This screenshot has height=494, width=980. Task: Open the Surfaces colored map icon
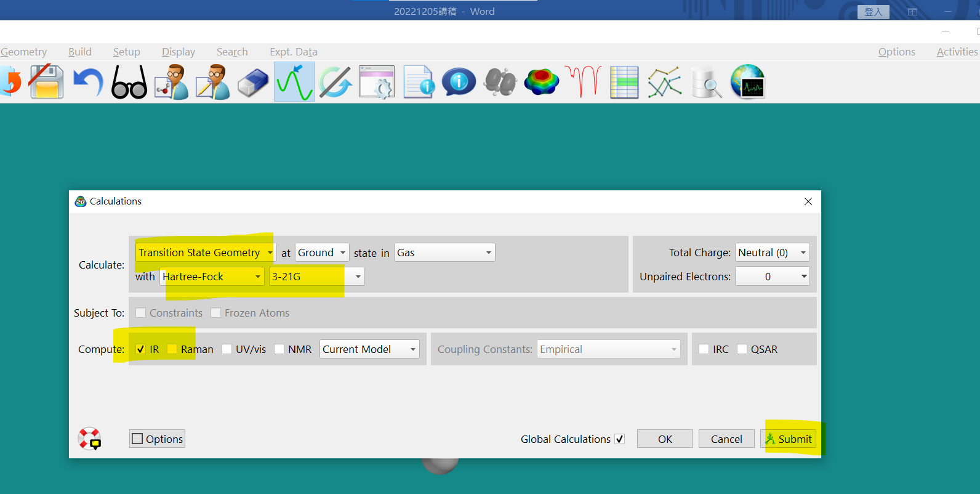click(542, 82)
